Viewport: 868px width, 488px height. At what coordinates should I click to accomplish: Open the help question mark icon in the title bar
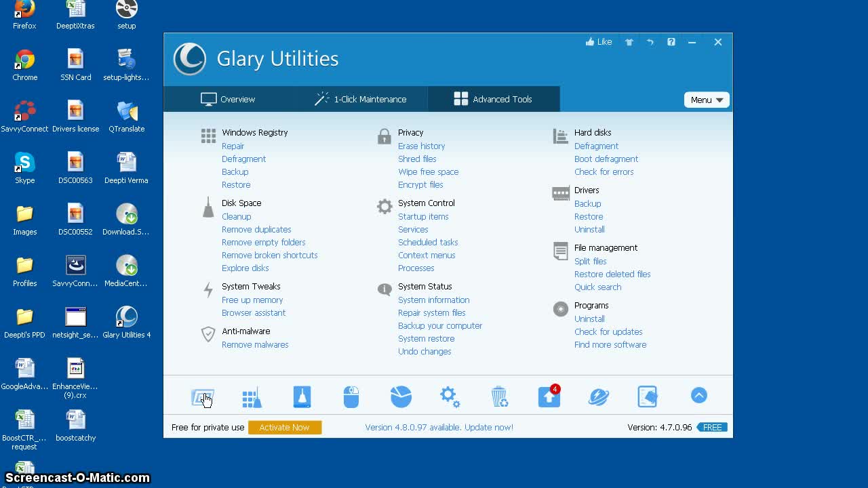click(671, 42)
